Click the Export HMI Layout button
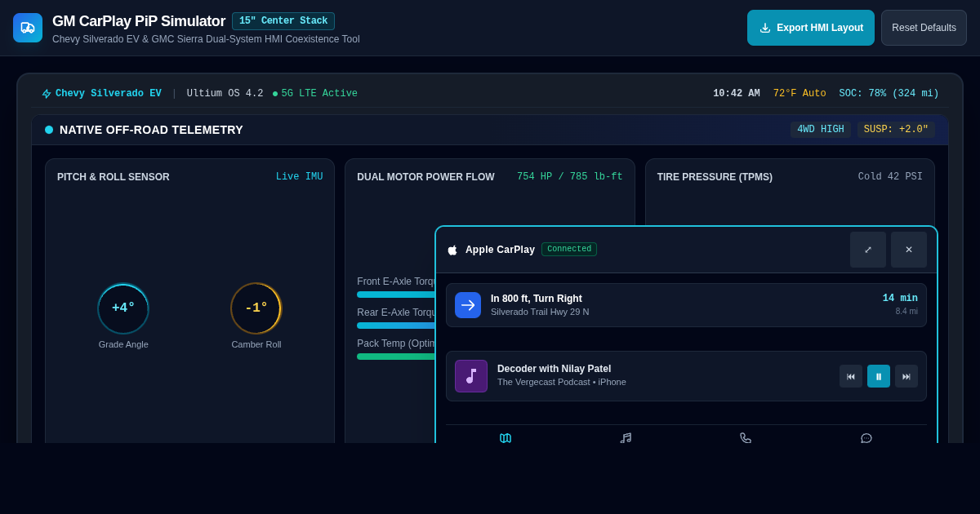 pyautogui.click(x=811, y=28)
